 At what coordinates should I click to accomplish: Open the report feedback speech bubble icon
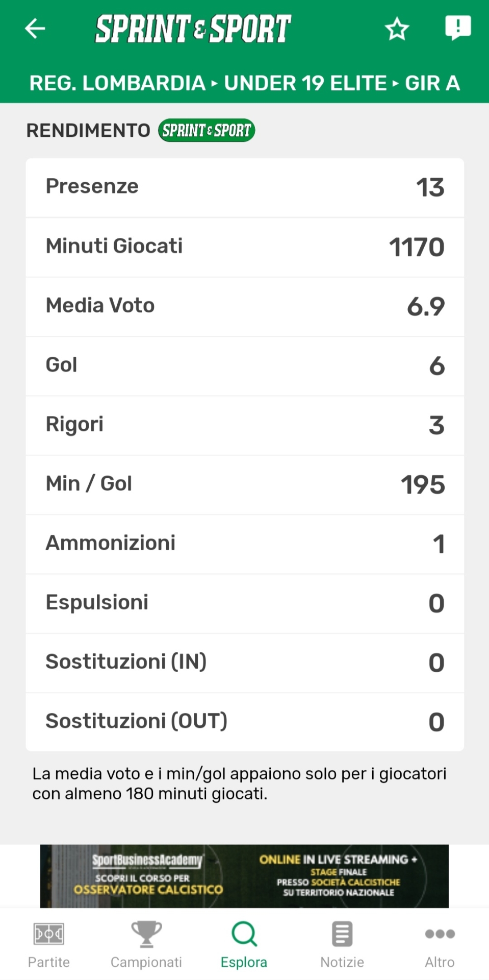tap(457, 28)
